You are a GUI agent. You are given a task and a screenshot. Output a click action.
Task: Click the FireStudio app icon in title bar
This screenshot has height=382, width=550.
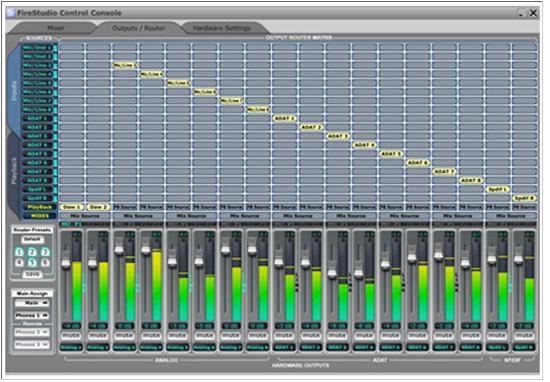12,13
